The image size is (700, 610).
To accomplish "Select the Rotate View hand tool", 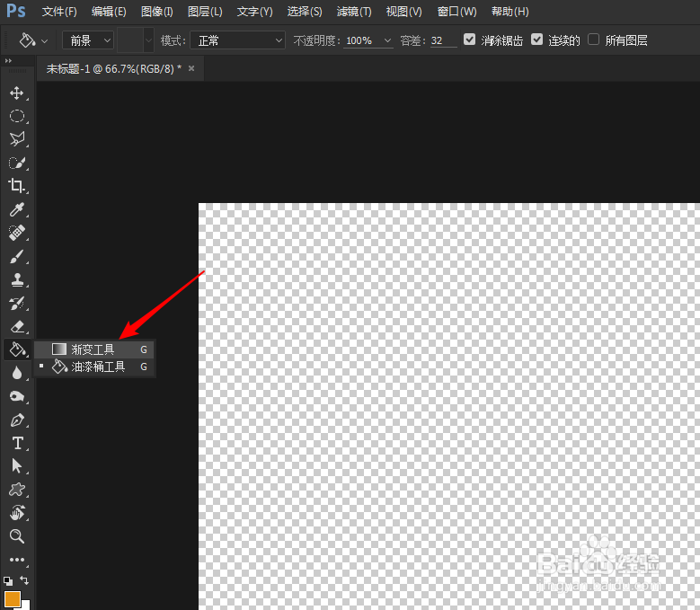I will (17, 513).
